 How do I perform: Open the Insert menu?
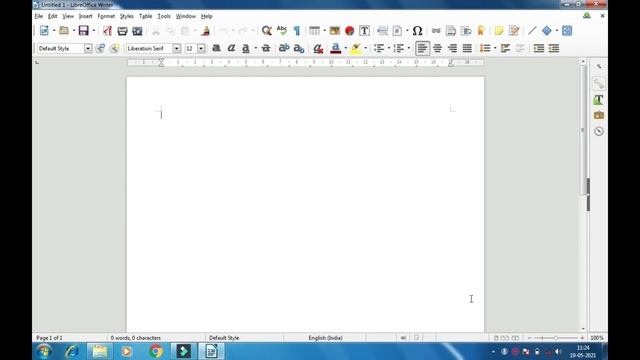(85, 16)
